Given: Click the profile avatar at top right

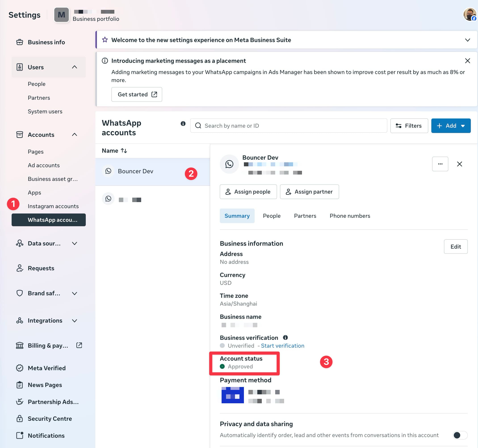Looking at the screenshot, I should click(x=470, y=15).
